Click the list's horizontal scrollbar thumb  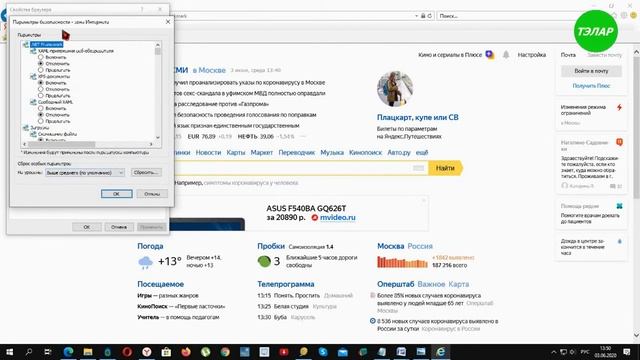tap(61, 144)
